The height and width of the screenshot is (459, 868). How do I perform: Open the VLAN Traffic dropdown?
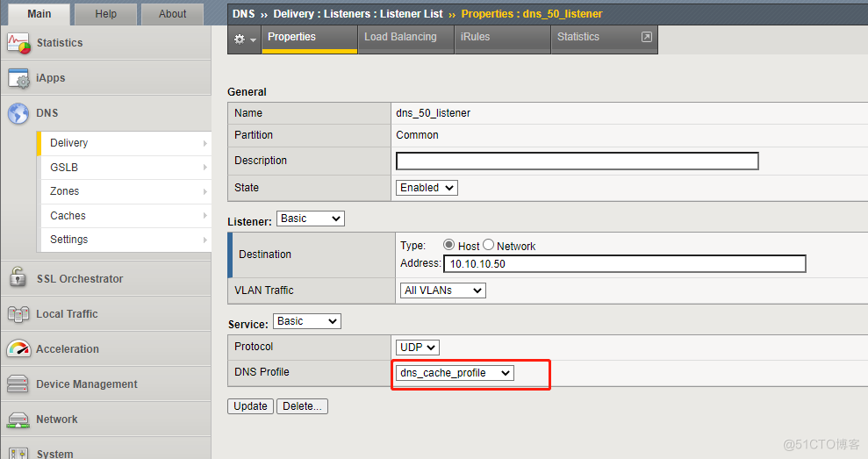(x=442, y=290)
